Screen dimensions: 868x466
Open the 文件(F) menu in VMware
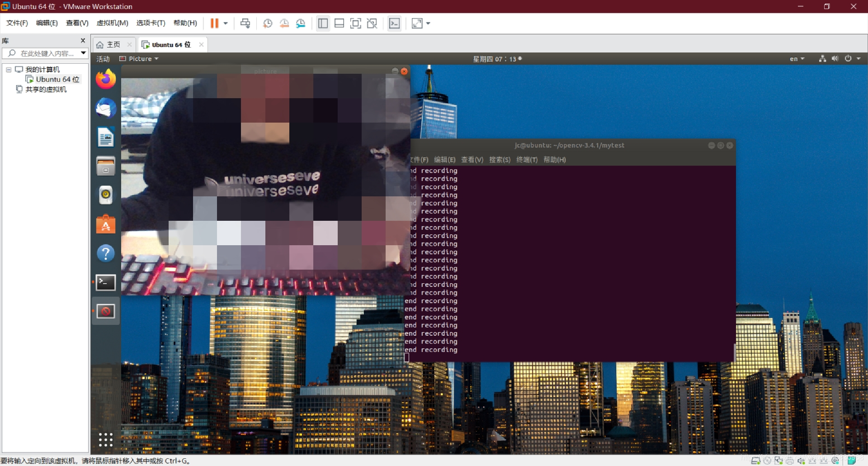tap(17, 23)
